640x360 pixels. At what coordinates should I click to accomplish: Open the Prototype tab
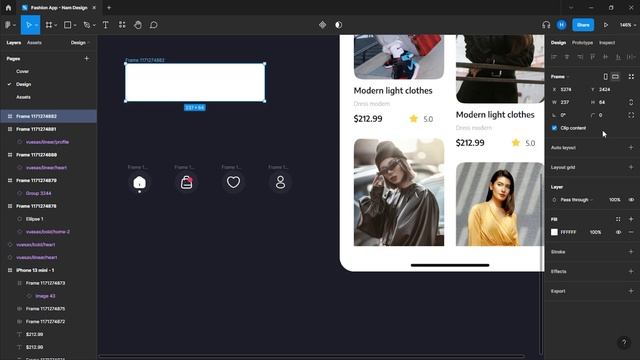[582, 42]
